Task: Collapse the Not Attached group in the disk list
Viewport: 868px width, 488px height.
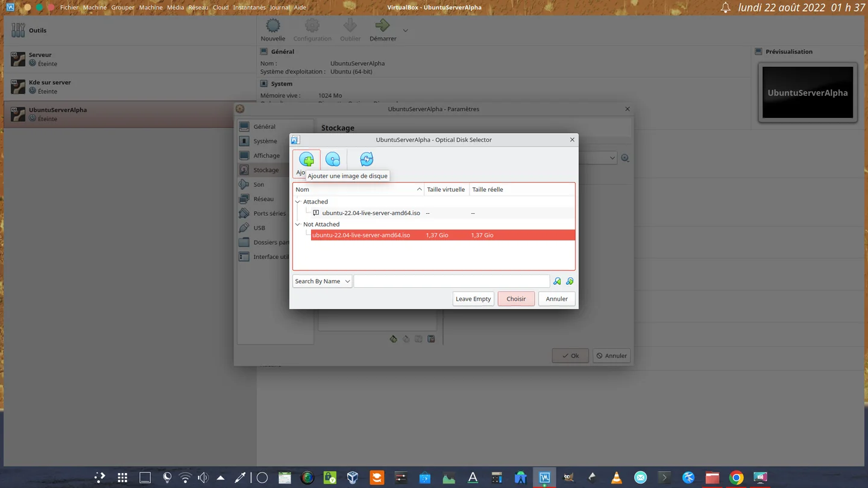Action: 298,224
